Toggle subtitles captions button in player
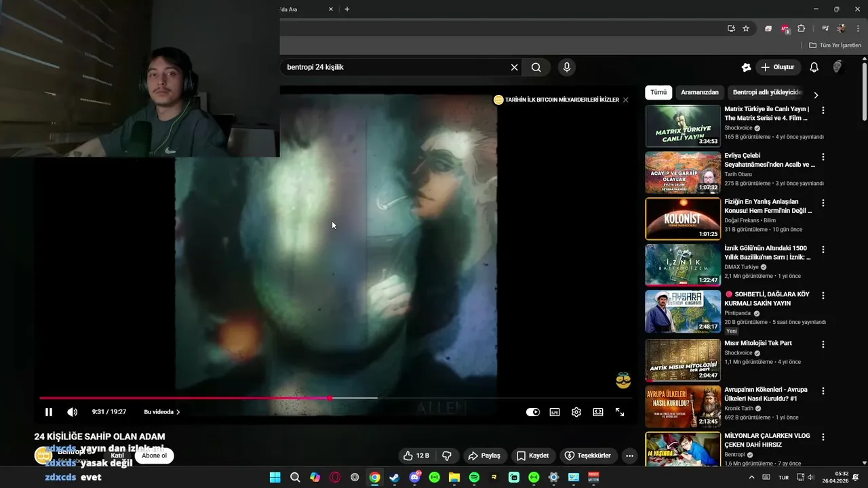 555,412
